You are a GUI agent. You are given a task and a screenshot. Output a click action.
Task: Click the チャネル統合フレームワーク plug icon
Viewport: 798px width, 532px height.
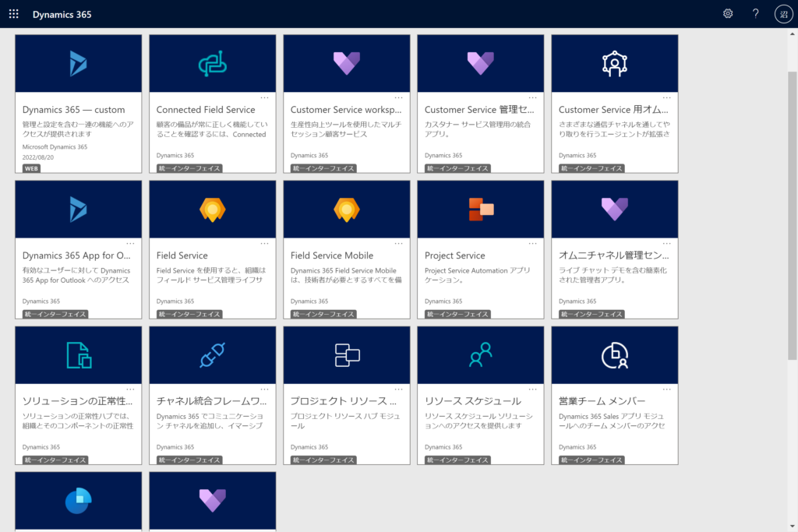[x=212, y=355]
